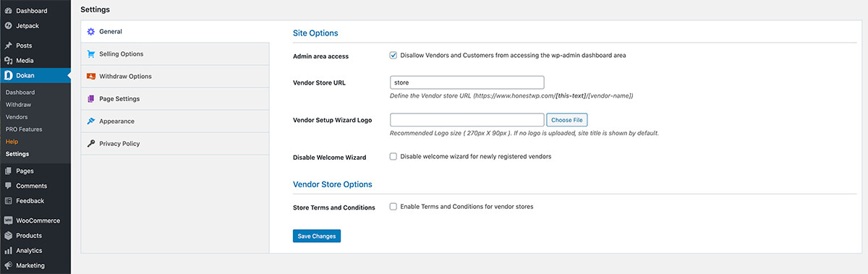Open the Vendors submenu item
Viewport: 868px width, 274px height.
tap(17, 116)
